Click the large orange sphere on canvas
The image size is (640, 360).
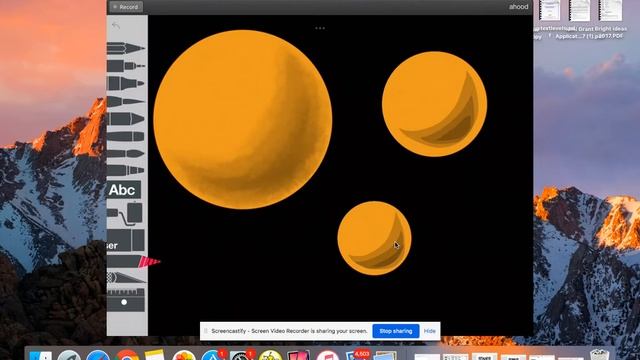(x=242, y=119)
